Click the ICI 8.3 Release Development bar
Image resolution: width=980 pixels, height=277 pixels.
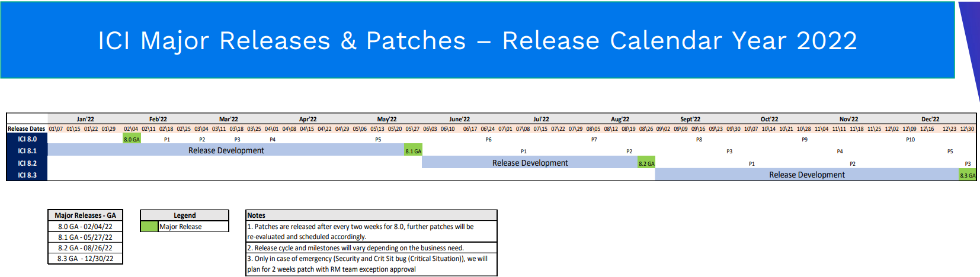(x=806, y=175)
